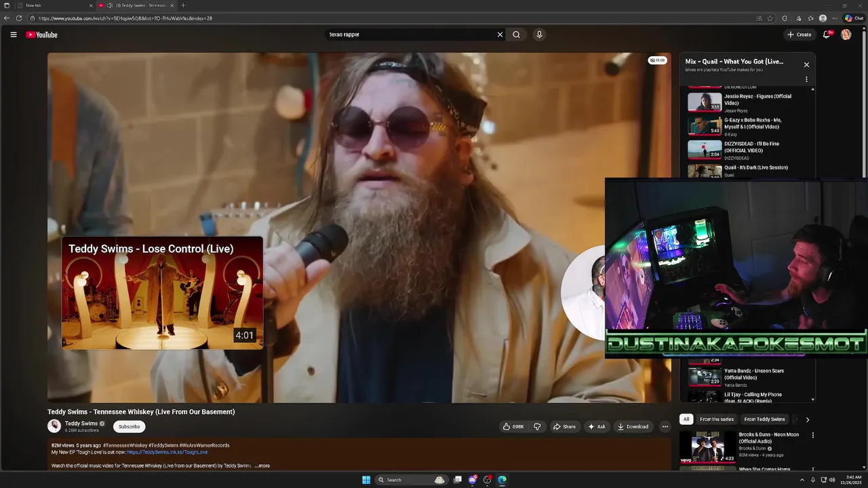Open the TeddySwims.lnk.to/ToughLove link
Viewport: 868px width, 488px height.
tap(167, 452)
